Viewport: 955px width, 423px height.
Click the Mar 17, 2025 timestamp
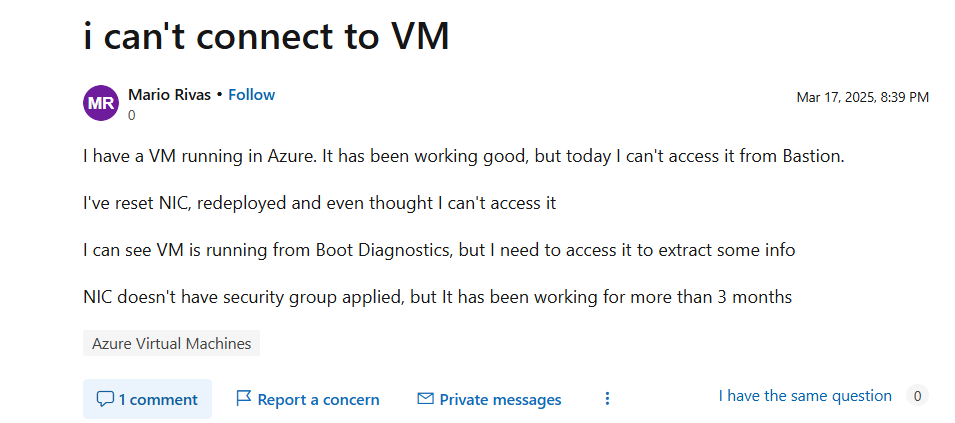862,97
